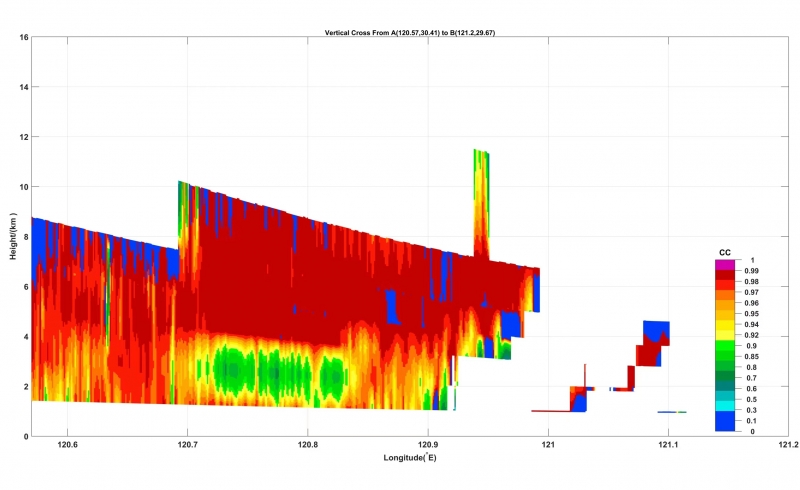Image resolution: width=800 pixels, height=490 pixels.
Task: Click the 121.1 longitude tick label
Action: pos(668,445)
